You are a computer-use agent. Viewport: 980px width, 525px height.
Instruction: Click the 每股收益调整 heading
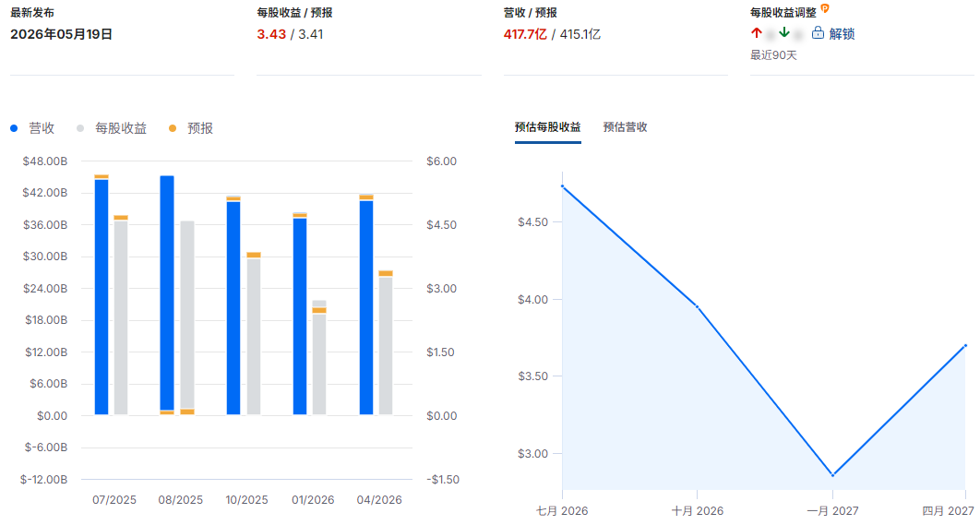pos(783,13)
